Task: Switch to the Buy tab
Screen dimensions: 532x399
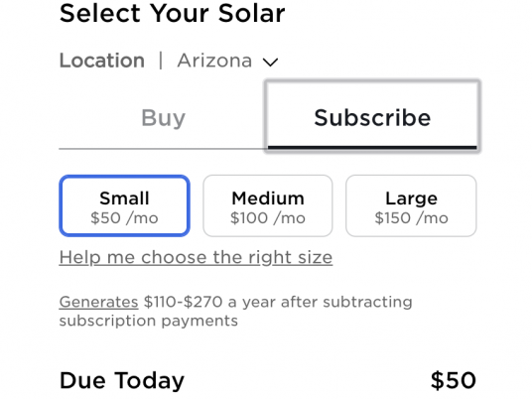Action: click(x=163, y=118)
